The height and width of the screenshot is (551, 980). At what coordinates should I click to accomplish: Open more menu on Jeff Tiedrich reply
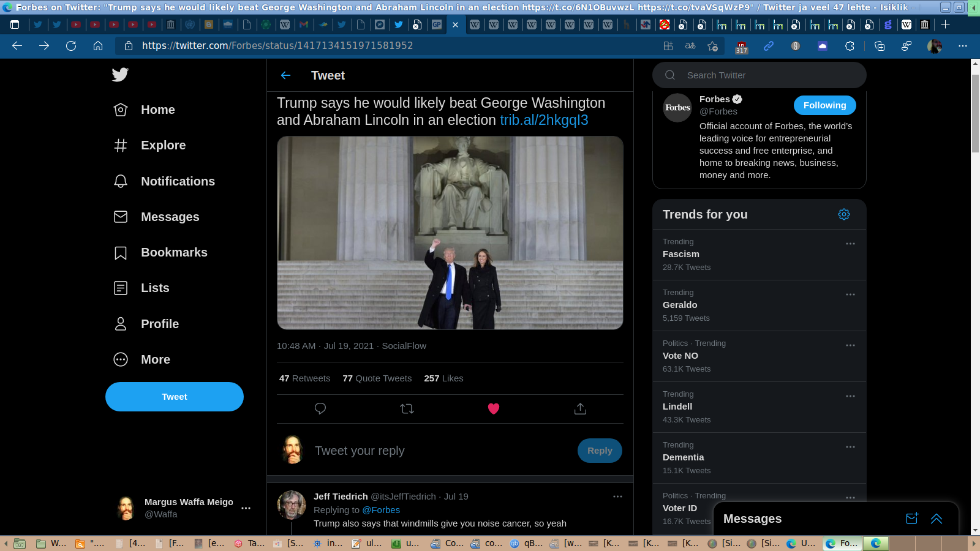pyautogui.click(x=617, y=497)
